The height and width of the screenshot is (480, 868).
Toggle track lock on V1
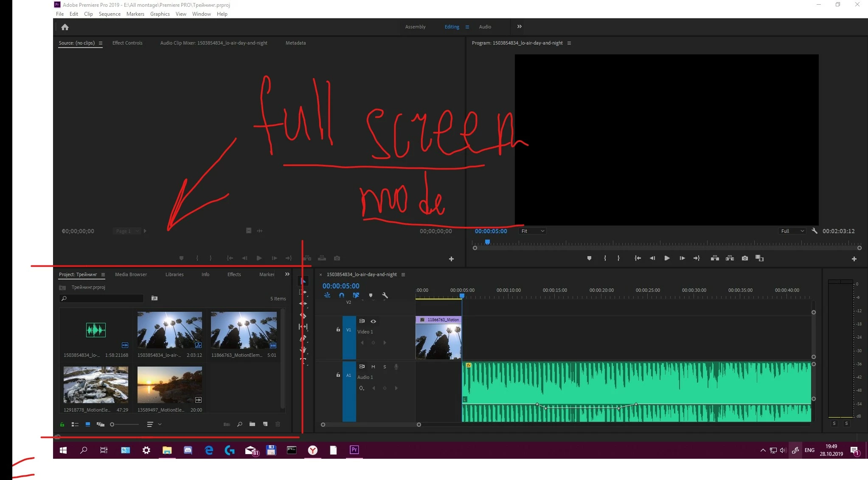click(338, 330)
